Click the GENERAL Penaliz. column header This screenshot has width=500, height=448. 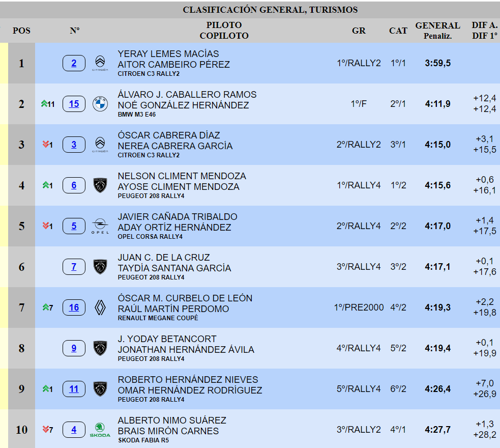437,31
